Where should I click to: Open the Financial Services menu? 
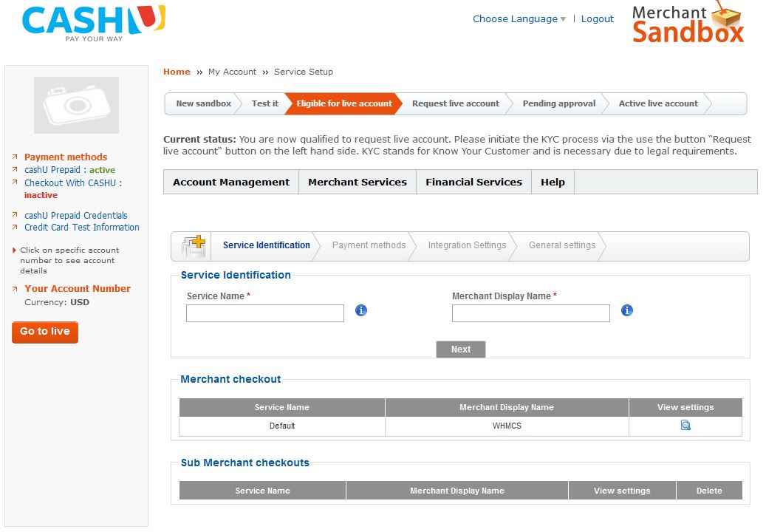pos(474,183)
